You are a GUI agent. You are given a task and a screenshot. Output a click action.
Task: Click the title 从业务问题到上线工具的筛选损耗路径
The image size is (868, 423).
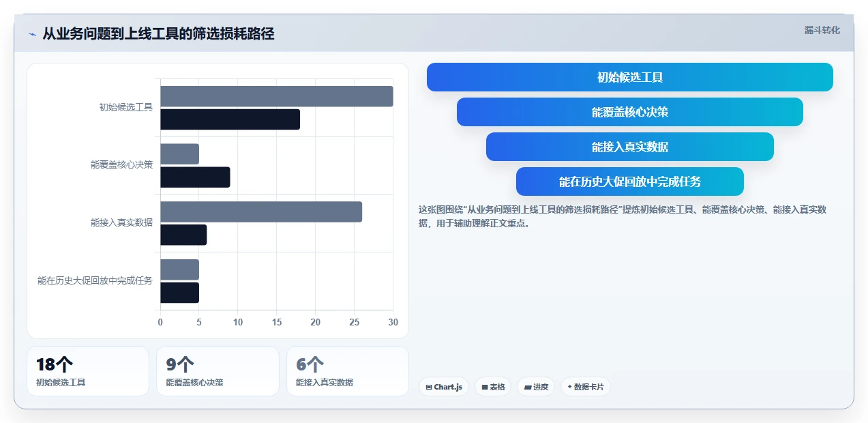click(x=158, y=33)
